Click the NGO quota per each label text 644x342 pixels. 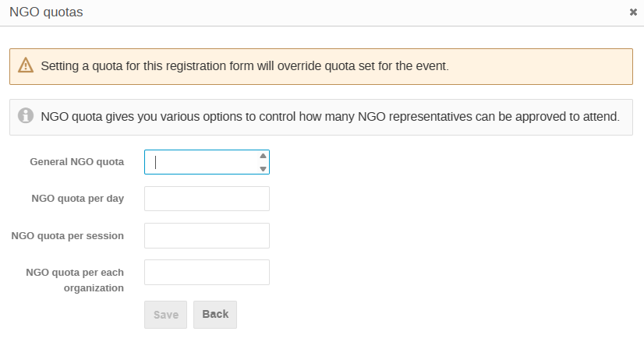[x=75, y=273]
